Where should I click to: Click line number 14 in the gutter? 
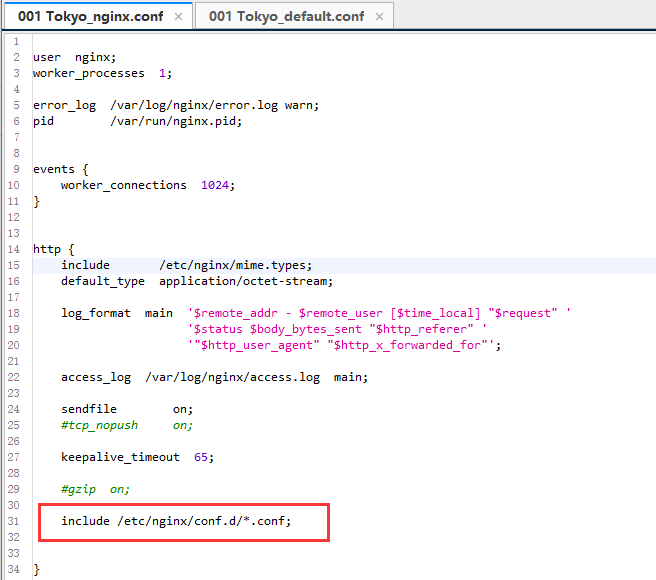click(13, 249)
